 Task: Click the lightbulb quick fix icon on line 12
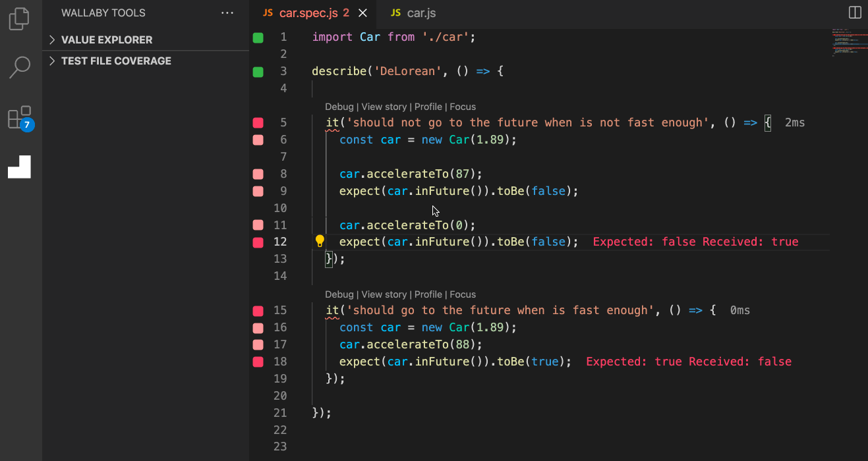[320, 241]
